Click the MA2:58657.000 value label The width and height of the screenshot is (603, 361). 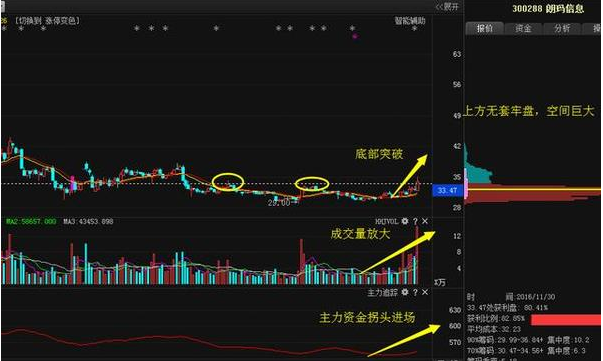click(31, 221)
